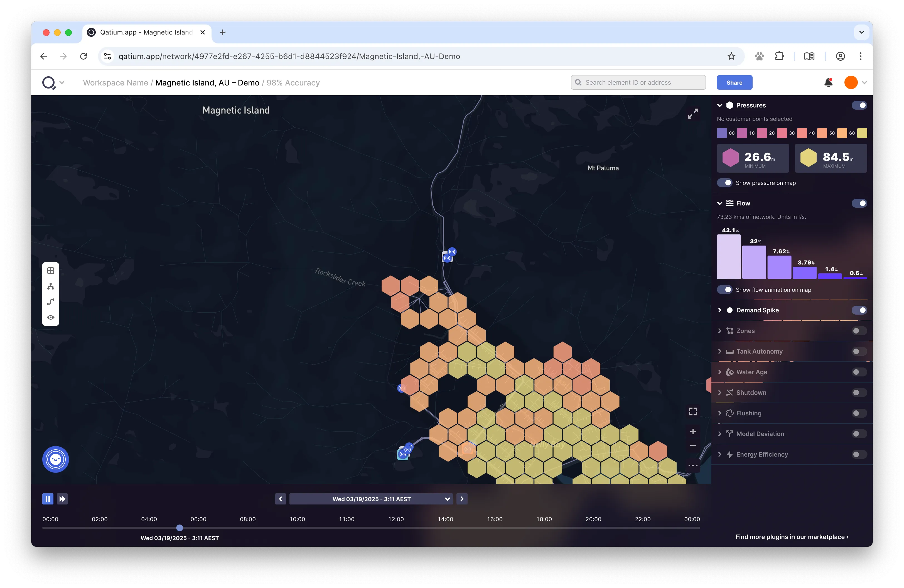This screenshot has width=904, height=588.
Task: Open map visibility settings with the eye icon
Action: (x=51, y=317)
